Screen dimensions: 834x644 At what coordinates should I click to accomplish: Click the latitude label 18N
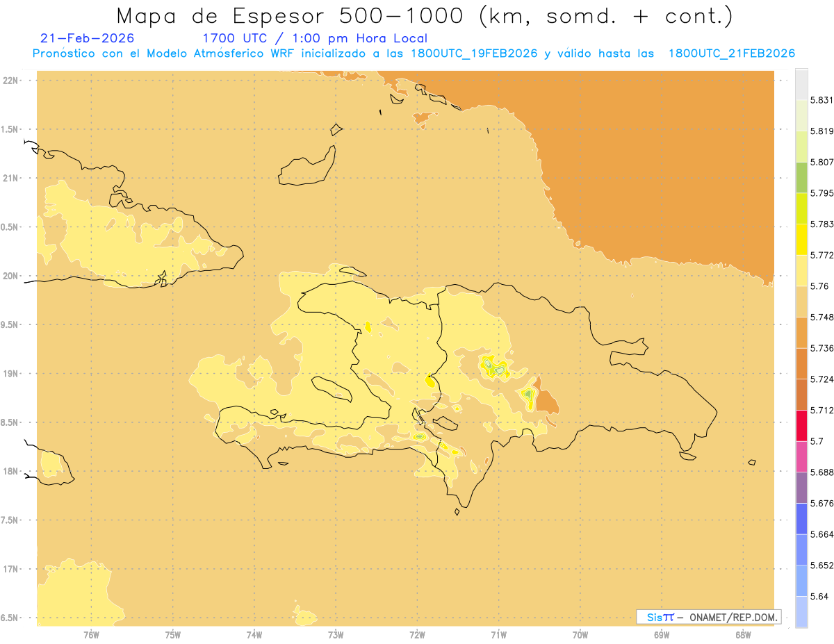tap(11, 471)
